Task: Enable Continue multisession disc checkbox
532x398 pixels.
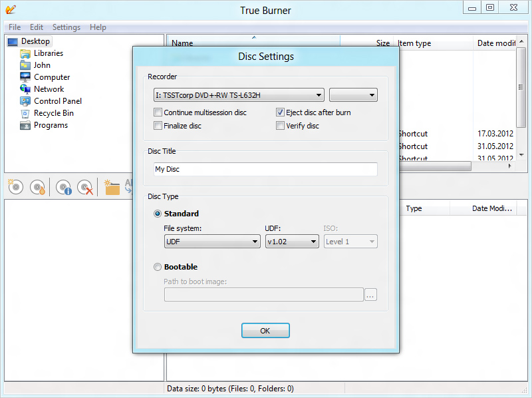Action: [x=158, y=112]
